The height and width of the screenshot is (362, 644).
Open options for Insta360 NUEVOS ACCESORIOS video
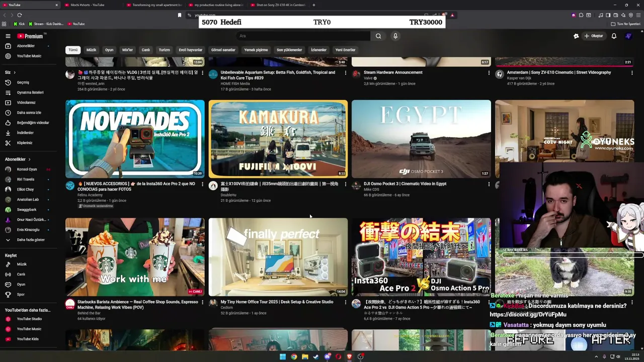point(202,184)
